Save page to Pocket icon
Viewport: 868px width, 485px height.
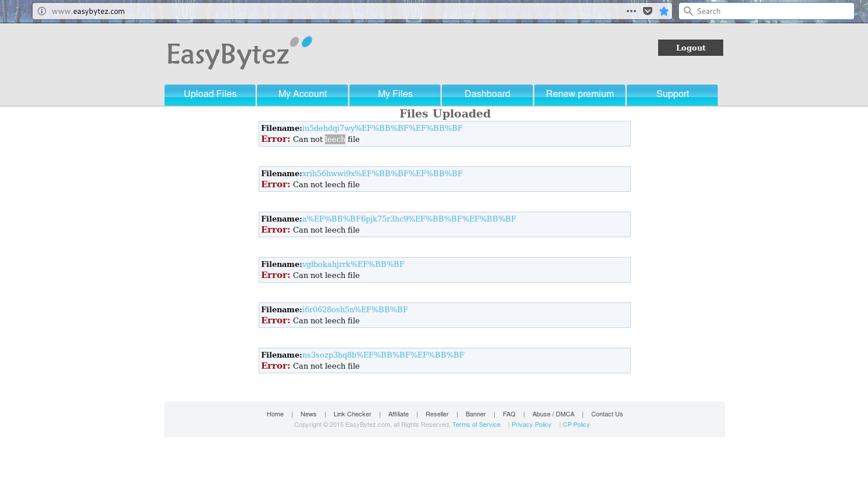coord(648,11)
